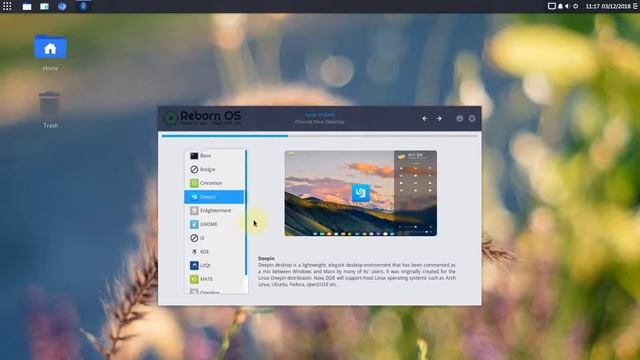
Task: Select the Base option icon
Action: coord(194,156)
